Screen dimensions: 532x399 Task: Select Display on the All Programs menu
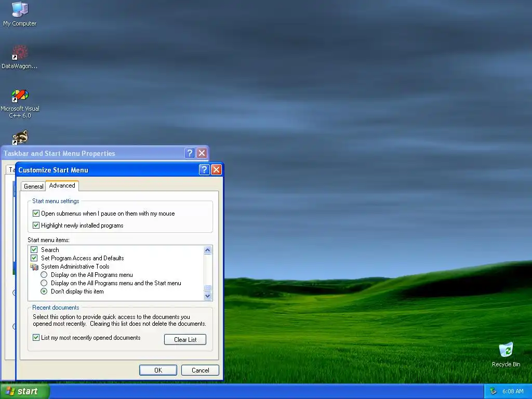[x=44, y=275]
